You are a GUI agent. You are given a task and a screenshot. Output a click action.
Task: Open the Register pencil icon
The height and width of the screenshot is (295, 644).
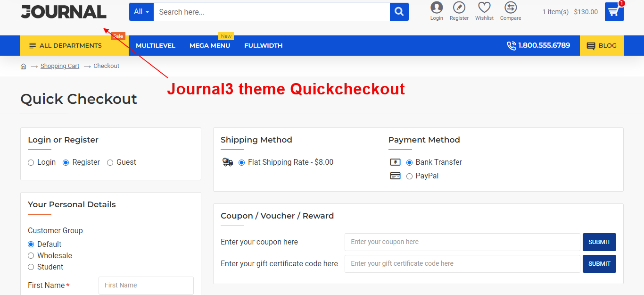[459, 7]
